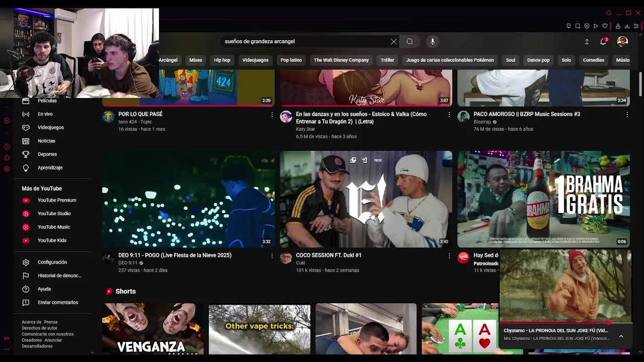Select the Pop latino filter chip
Screen dimensions: 644x362
(x=291, y=60)
